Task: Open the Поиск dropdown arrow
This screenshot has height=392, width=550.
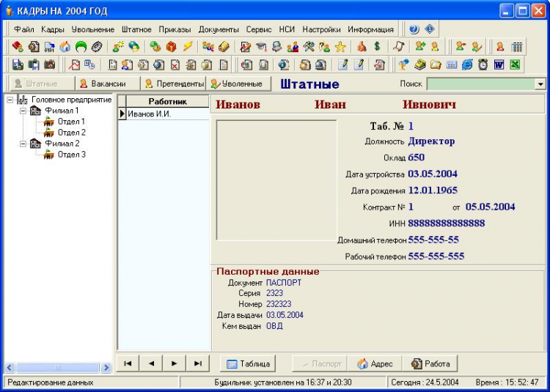Action: [x=540, y=84]
